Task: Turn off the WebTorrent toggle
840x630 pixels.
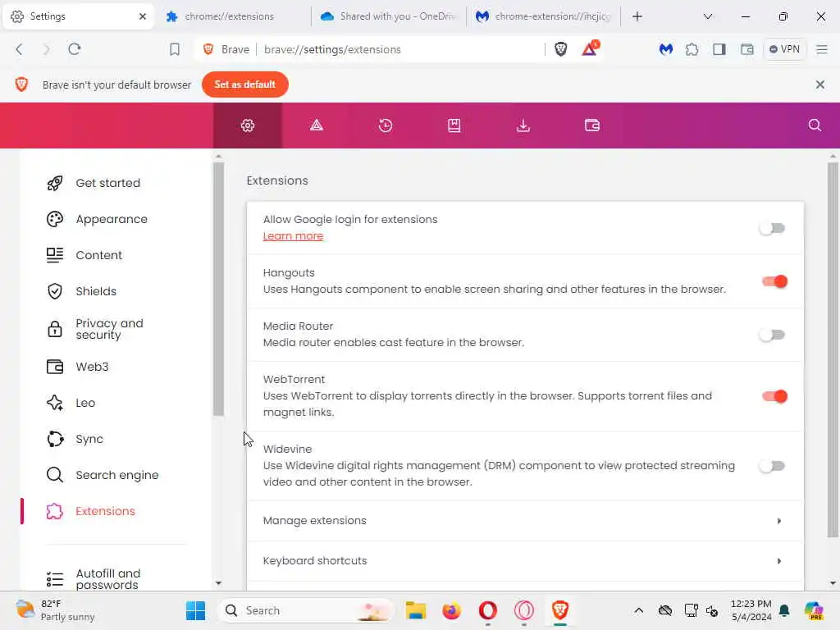Action: [774, 396]
